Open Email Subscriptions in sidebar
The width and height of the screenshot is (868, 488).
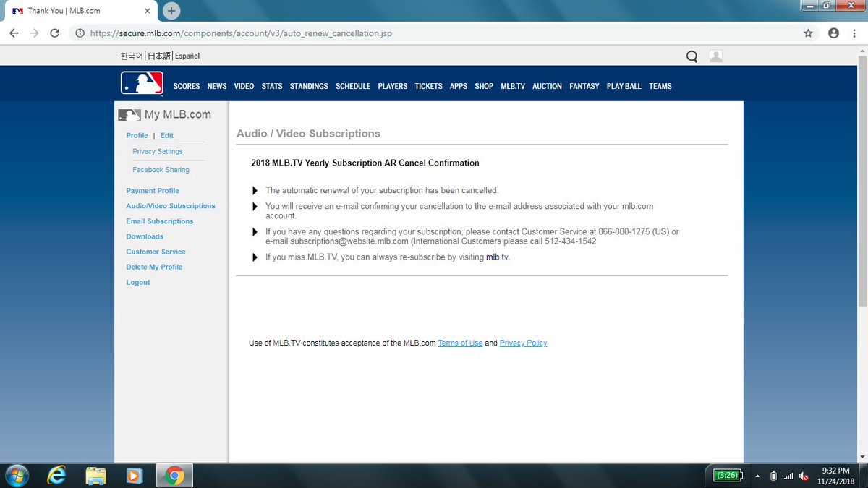pyautogui.click(x=160, y=221)
